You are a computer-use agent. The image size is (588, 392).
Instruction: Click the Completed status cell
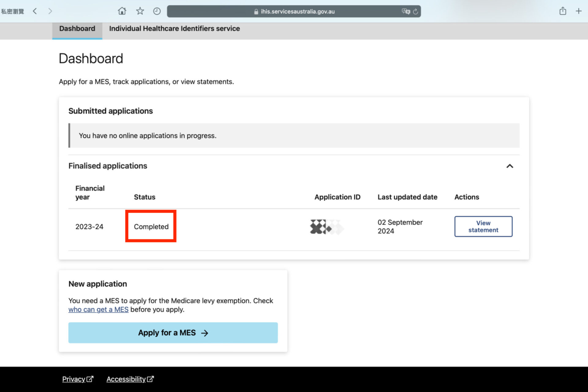[151, 226]
